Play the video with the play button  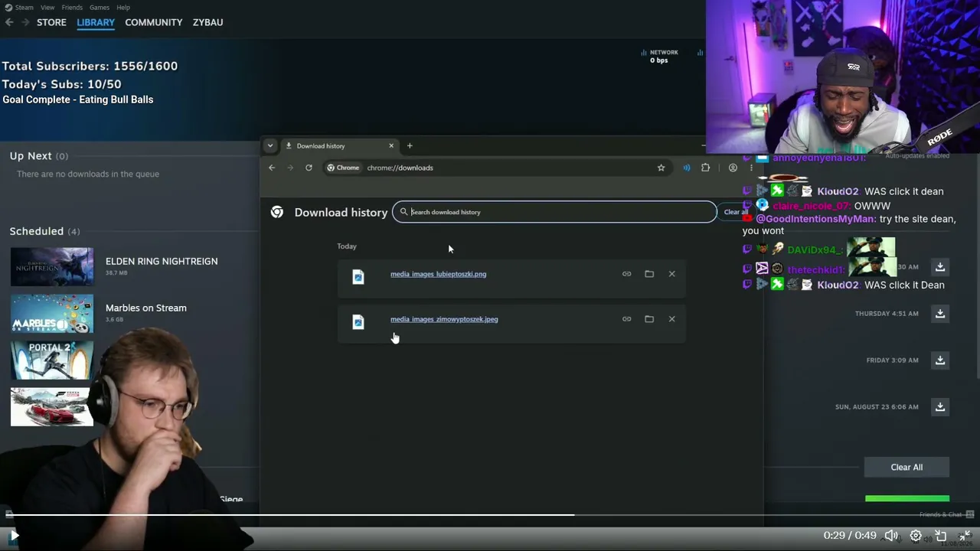[14, 536]
